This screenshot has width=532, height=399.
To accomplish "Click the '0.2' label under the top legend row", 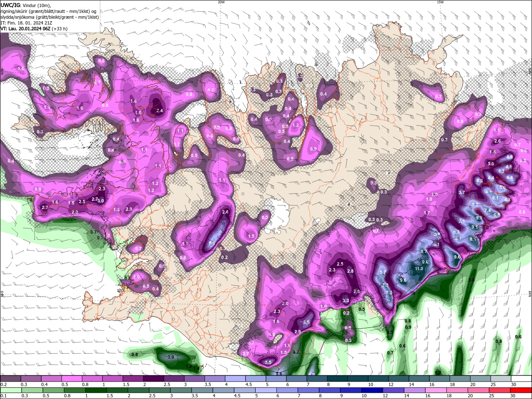I will click(x=4, y=384).
